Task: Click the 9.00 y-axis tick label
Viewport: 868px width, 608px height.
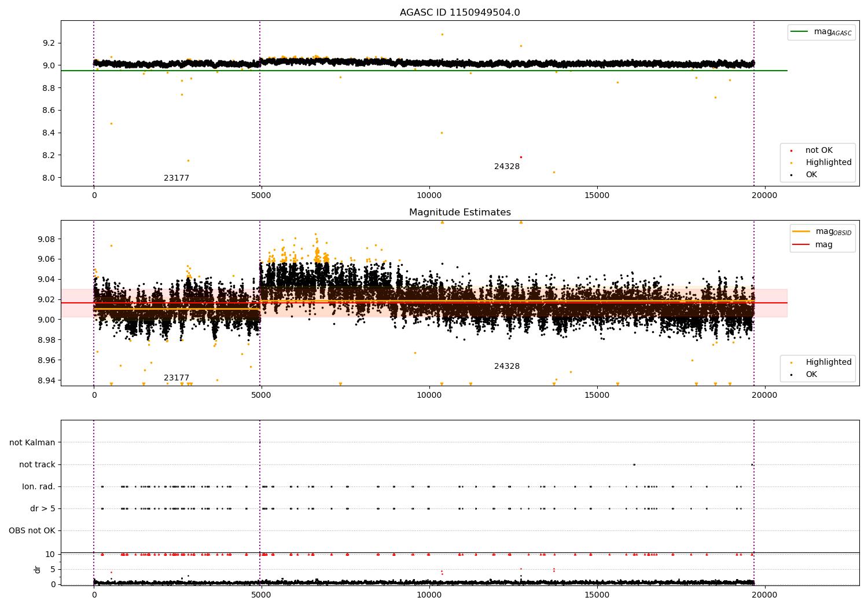Action: pyautogui.click(x=47, y=320)
